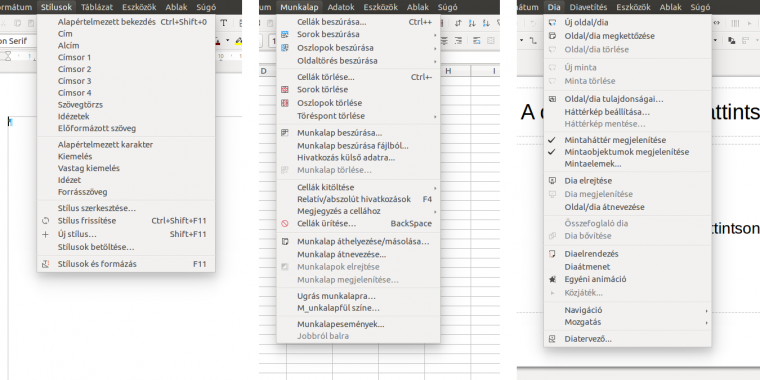Open the Adatok menu in Calc
The width and height of the screenshot is (760, 380).
tap(341, 7)
